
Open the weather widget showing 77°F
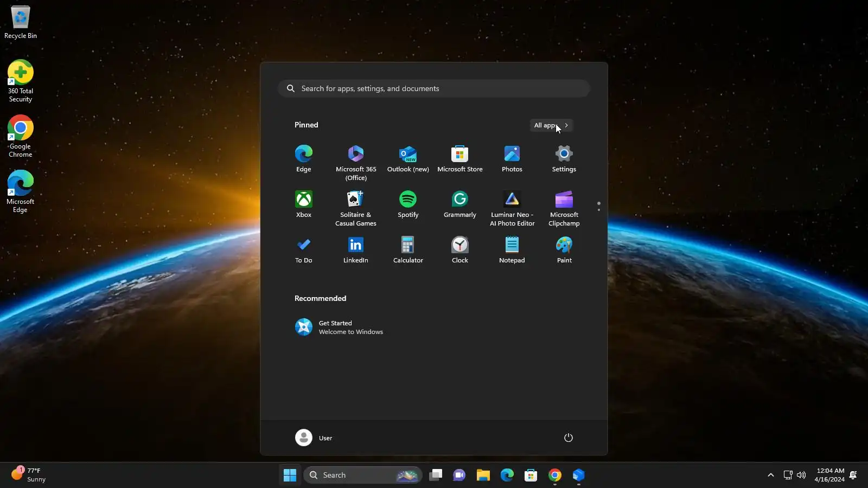29,475
